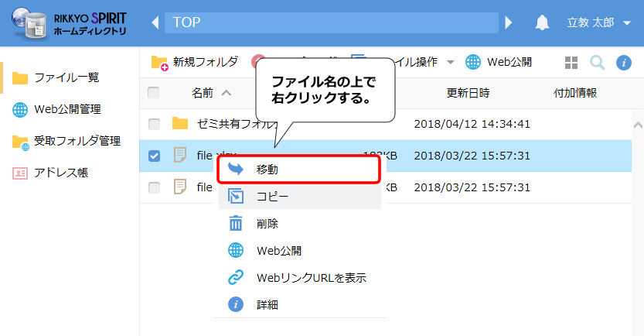
Task: Click the ゼミ共有フォルダ folder icon
Action: point(180,123)
